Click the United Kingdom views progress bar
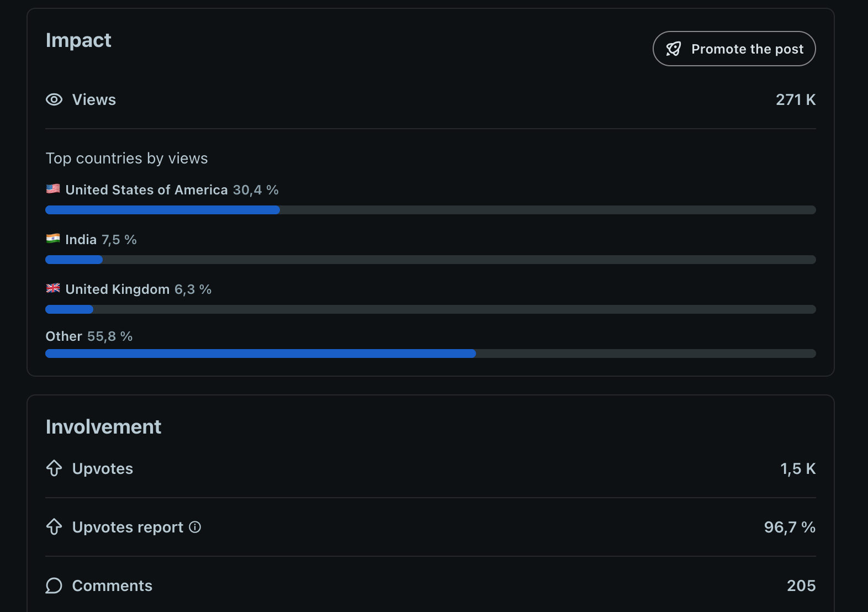868x612 pixels. pos(430,309)
